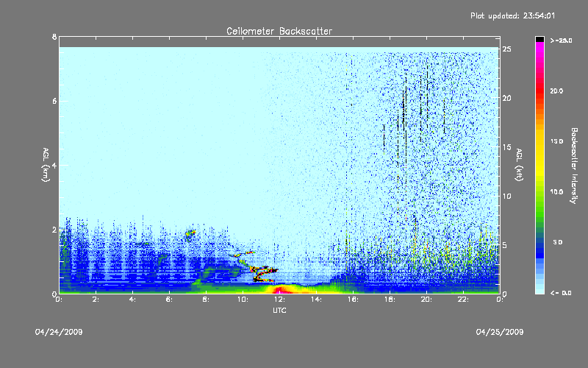This screenshot has height=368, width=588.
Task: Select the 'Backscatter Intensity' colorbar title
Action: coord(574,166)
